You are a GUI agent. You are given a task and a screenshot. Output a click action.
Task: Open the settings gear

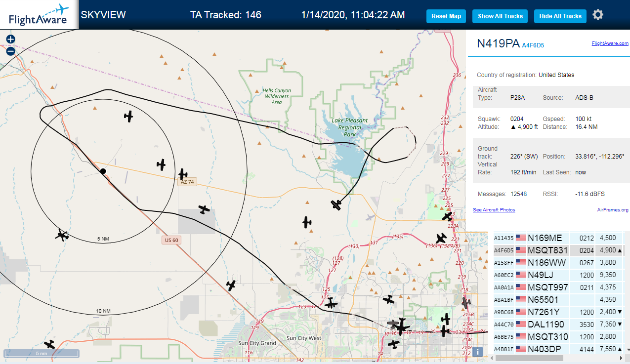(598, 15)
